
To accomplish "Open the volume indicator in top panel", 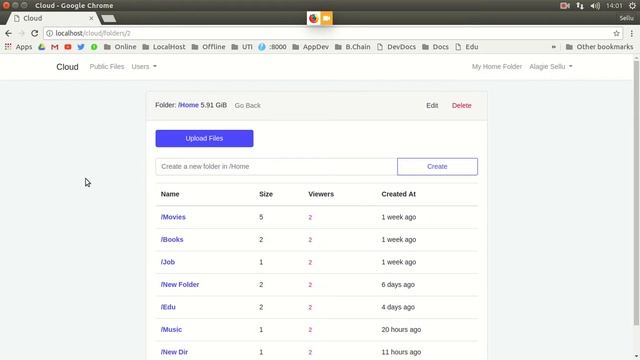I will (595, 6).
